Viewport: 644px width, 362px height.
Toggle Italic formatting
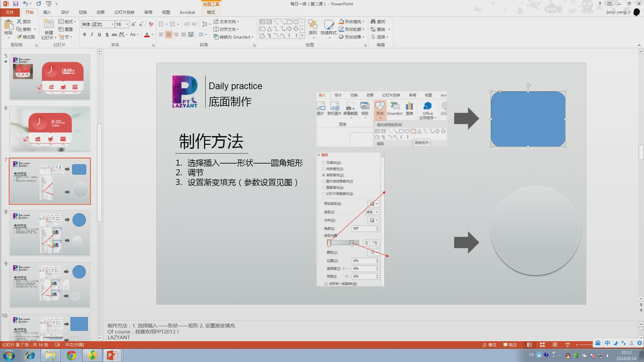tap(92, 35)
